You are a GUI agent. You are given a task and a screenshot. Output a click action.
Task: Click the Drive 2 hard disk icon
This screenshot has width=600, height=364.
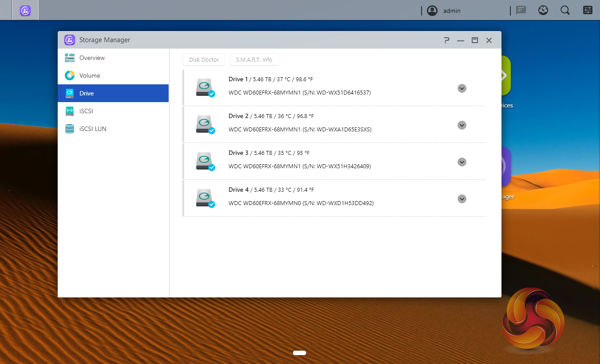pos(205,125)
